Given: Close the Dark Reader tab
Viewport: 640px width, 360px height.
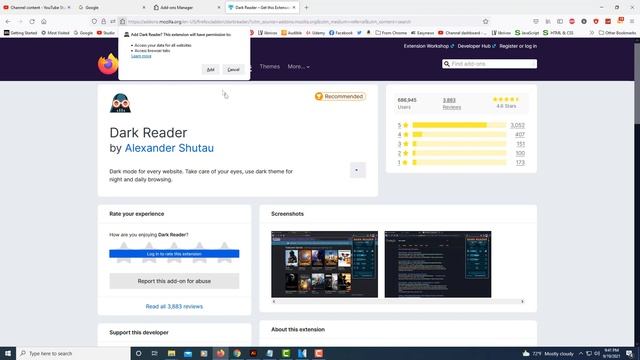Looking at the screenshot, I should [x=294, y=7].
